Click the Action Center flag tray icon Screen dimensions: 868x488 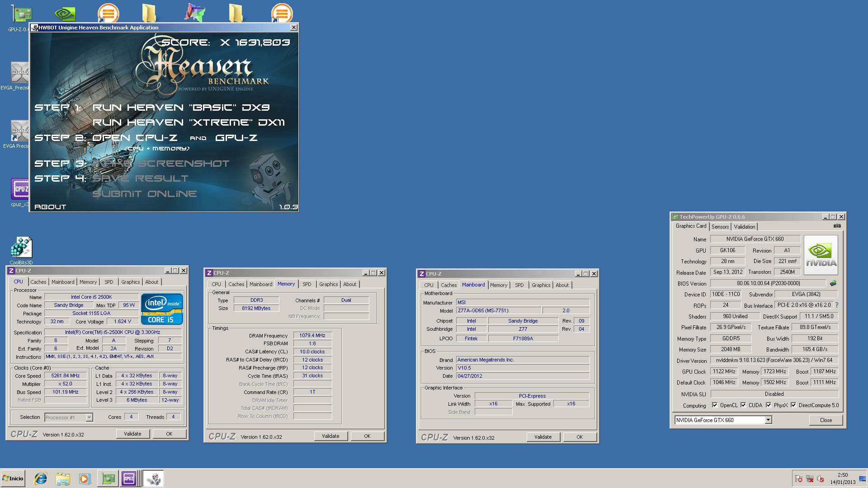(799, 479)
